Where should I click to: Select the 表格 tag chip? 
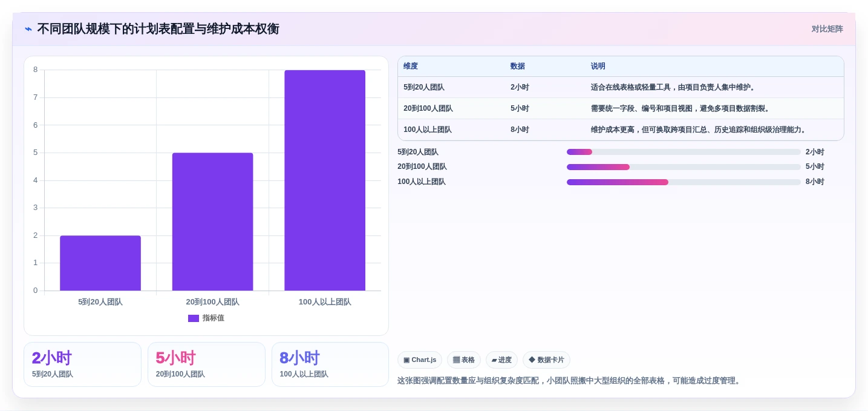click(x=464, y=360)
